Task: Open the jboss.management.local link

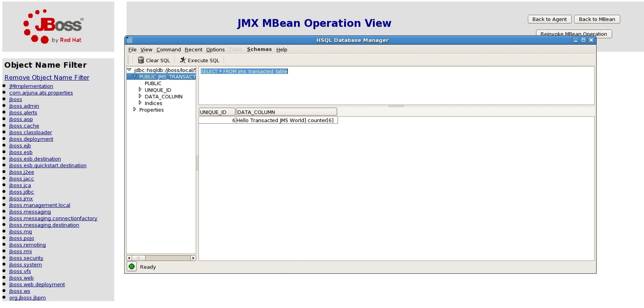Action: click(40, 205)
